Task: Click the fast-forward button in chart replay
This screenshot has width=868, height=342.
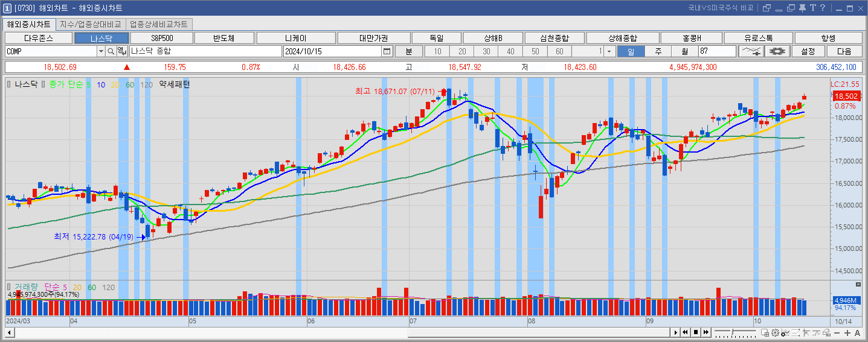Action: coord(706,332)
